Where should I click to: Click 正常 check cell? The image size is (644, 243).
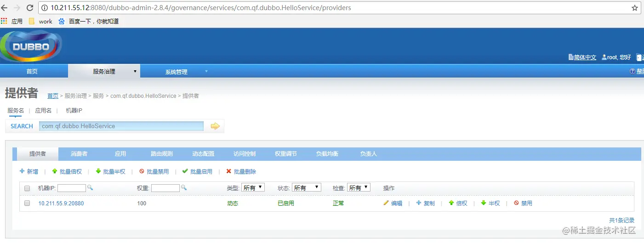(338, 203)
